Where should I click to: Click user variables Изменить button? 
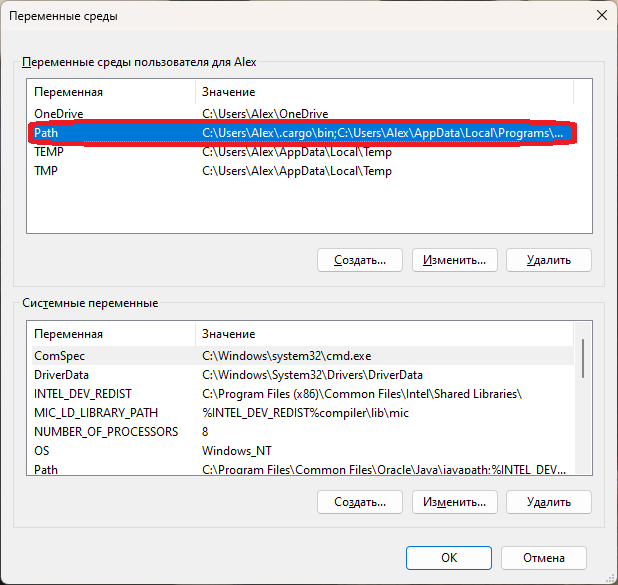[x=454, y=260]
